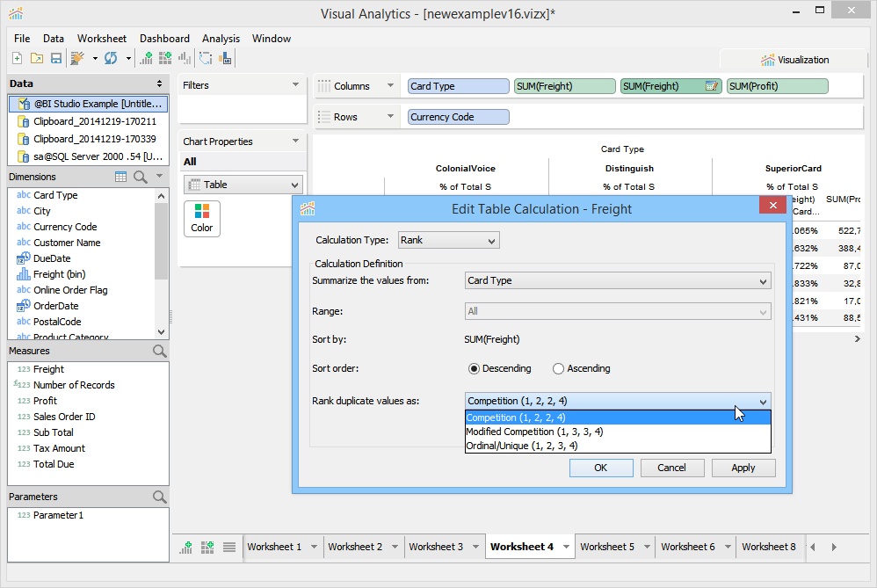Screen dimensions: 877x588
Task: Click the search icon in Measures panel
Action: (159, 351)
